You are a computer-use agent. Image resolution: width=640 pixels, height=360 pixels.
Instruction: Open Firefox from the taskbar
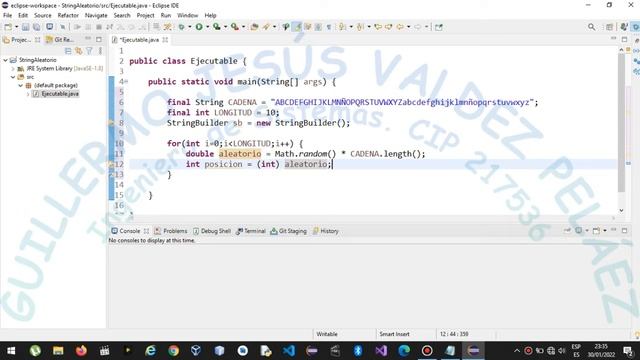tap(81, 351)
